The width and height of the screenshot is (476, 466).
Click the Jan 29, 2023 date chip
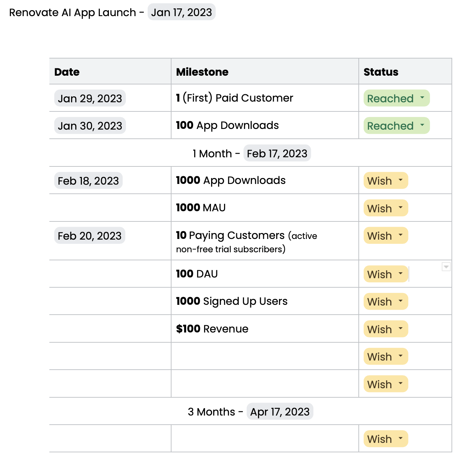(90, 98)
